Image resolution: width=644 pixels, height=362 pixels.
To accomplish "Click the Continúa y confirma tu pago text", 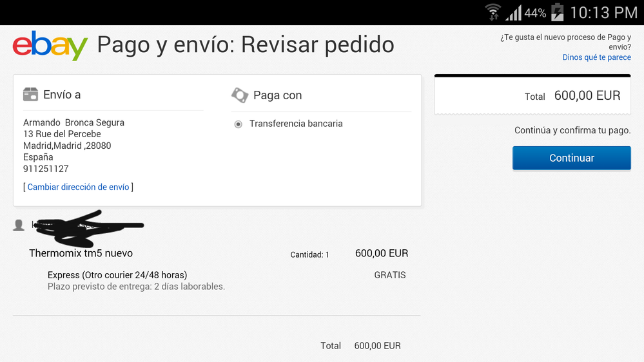I will [x=572, y=131].
